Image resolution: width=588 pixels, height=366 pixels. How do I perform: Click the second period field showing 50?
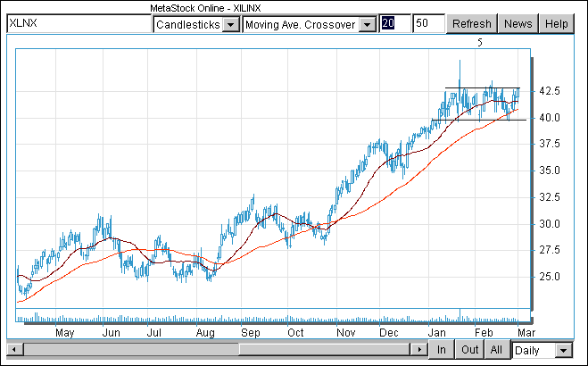coord(428,23)
